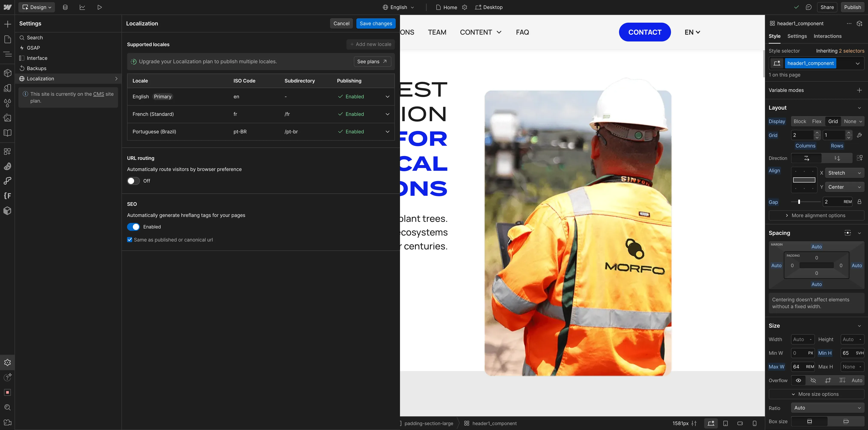Expand French (Standard) row chevron

point(388,114)
